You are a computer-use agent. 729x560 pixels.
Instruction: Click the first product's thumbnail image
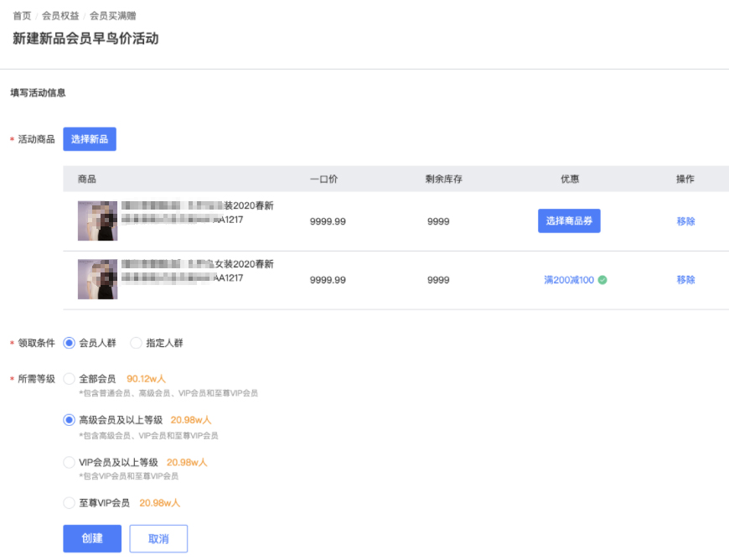(x=97, y=220)
